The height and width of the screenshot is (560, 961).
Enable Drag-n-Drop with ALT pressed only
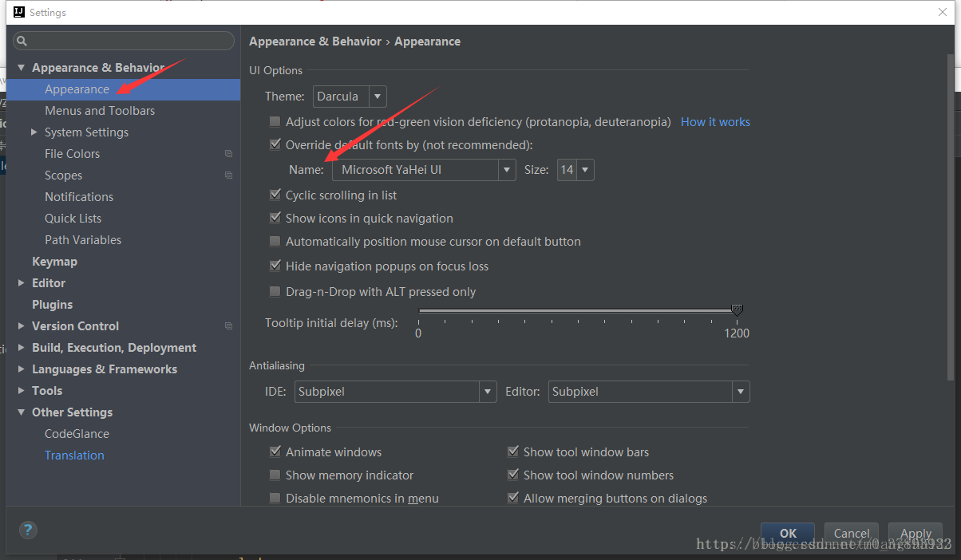point(275,292)
